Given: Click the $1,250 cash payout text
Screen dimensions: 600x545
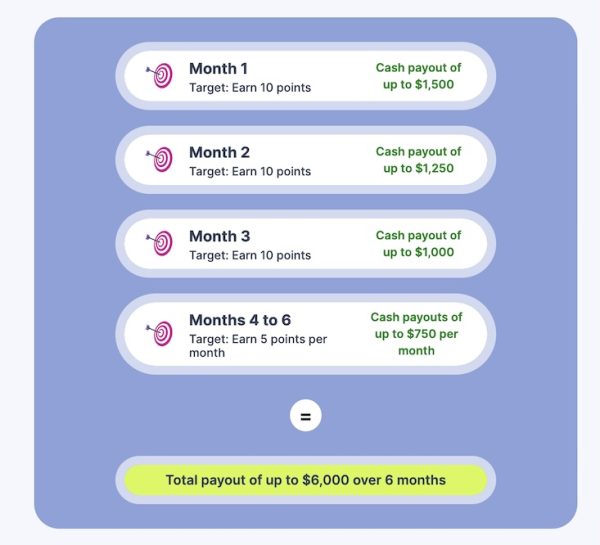Looking at the screenshot, I should [x=418, y=160].
